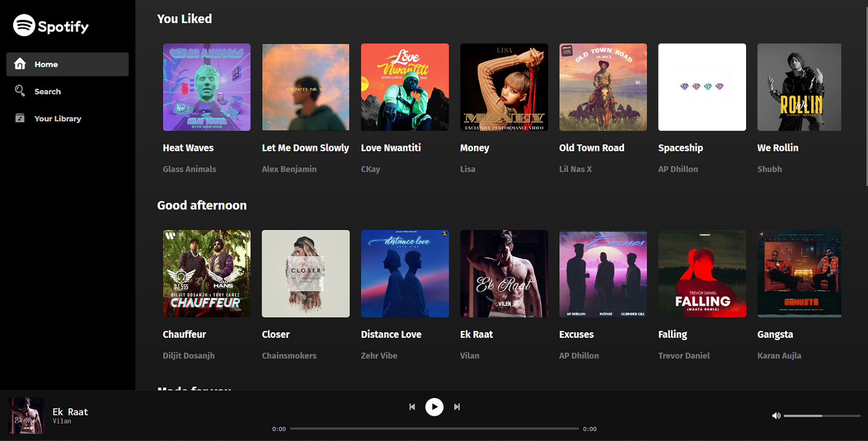Click Ek Raat title in player bar

(x=71, y=412)
